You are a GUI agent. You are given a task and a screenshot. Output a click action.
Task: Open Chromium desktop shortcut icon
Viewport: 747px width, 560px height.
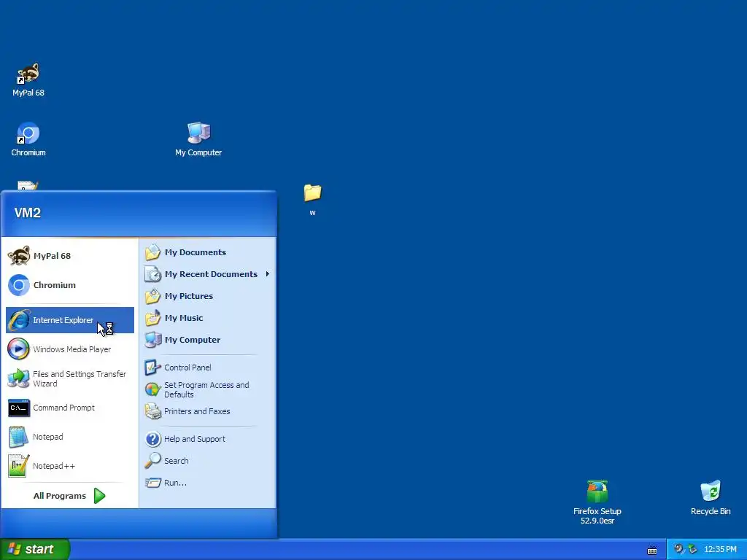28,139
